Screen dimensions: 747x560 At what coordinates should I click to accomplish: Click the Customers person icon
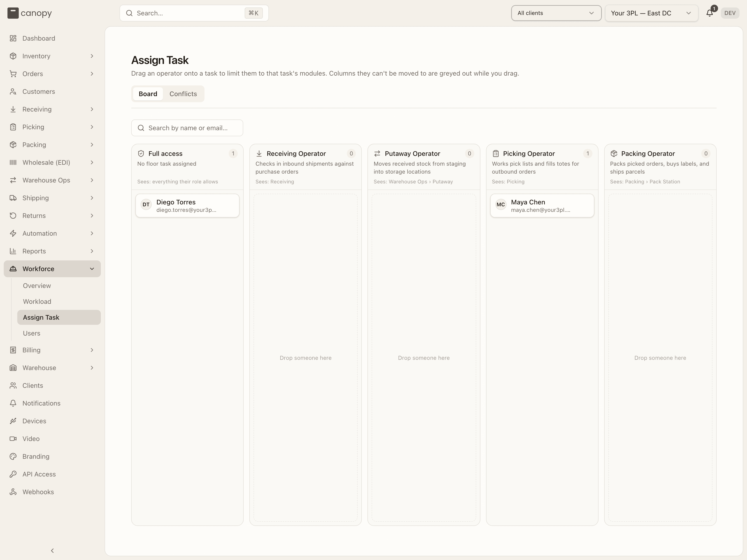(x=13, y=91)
